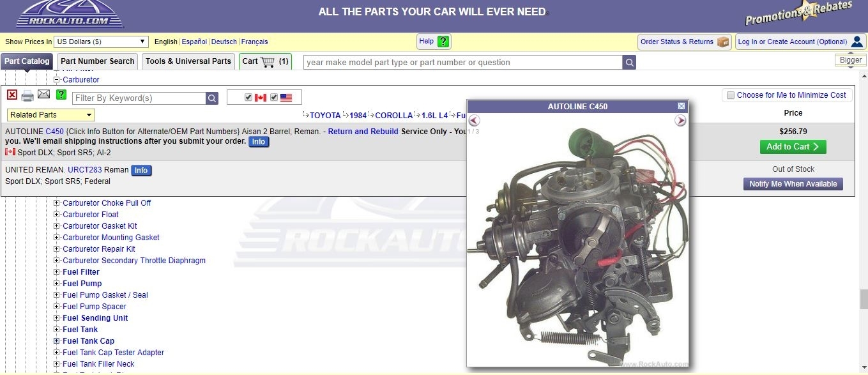Viewport: 868px width, 375px height.
Task: Switch language to Français
Action: 255,42
